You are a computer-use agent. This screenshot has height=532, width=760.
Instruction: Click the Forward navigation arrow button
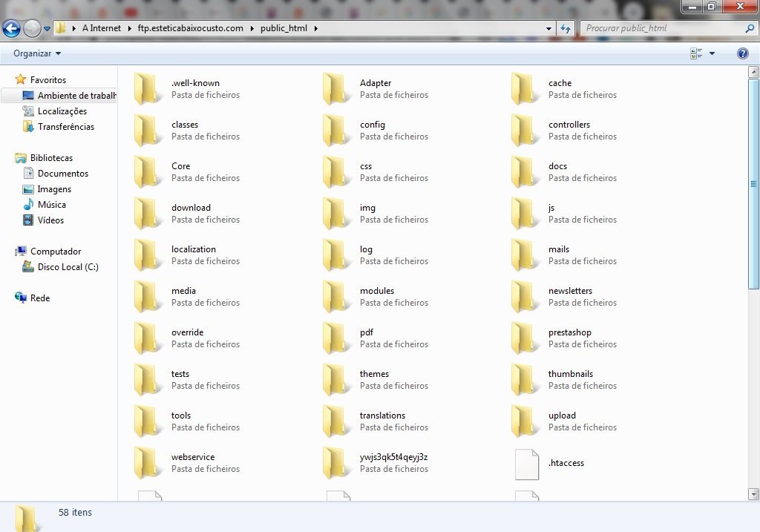[x=33, y=29]
